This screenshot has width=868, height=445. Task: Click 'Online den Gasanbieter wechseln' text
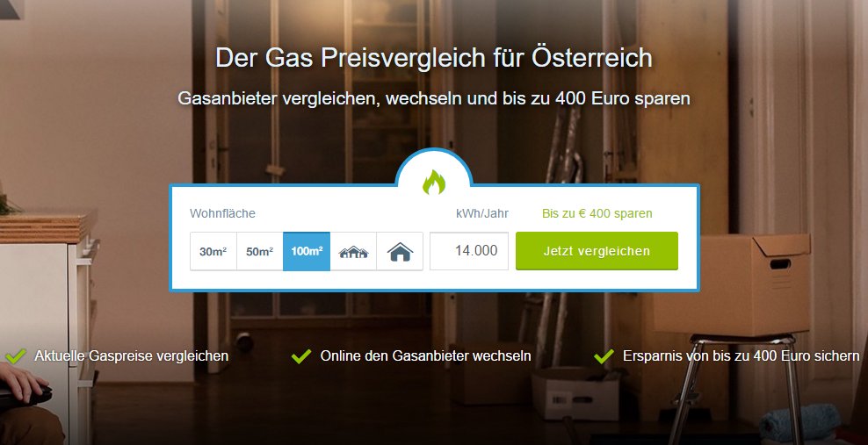(x=426, y=356)
